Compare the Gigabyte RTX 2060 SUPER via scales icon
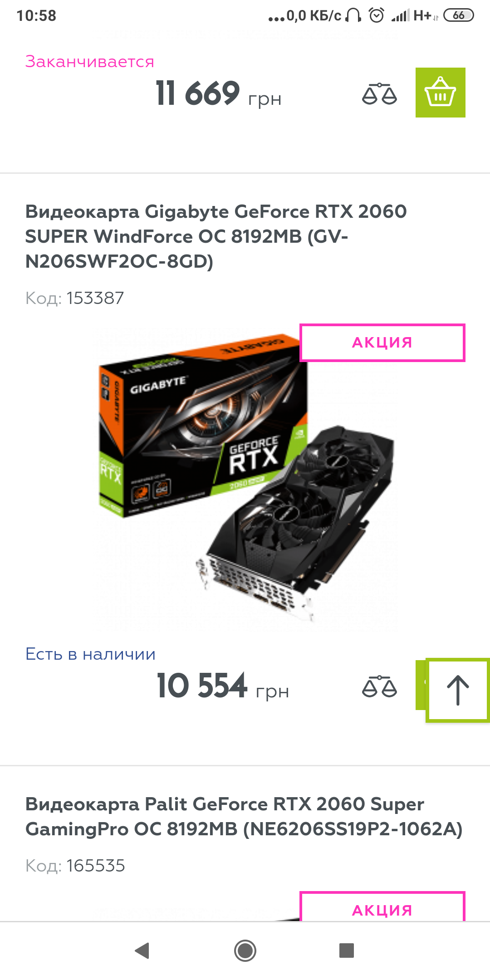This screenshot has width=490, height=980. point(379,686)
